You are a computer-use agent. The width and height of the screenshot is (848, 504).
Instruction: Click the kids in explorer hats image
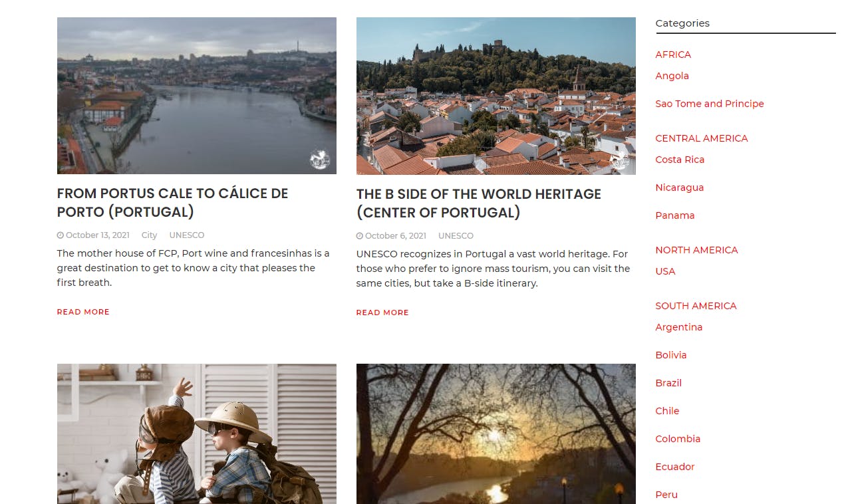[196, 434]
